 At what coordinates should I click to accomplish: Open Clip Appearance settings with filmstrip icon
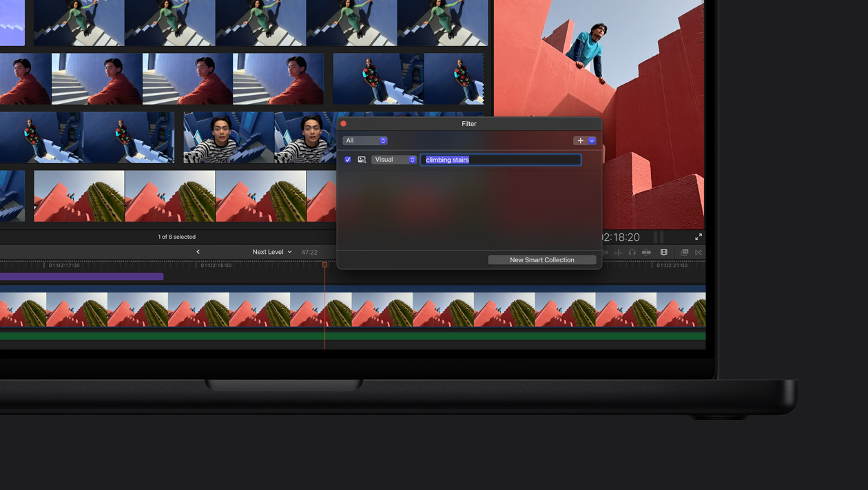[x=663, y=253]
